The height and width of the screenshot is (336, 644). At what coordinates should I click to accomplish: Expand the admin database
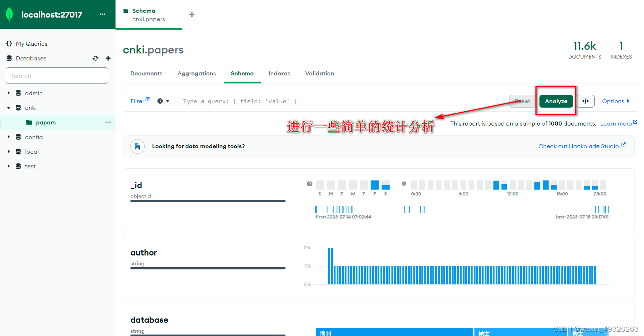[x=9, y=93]
